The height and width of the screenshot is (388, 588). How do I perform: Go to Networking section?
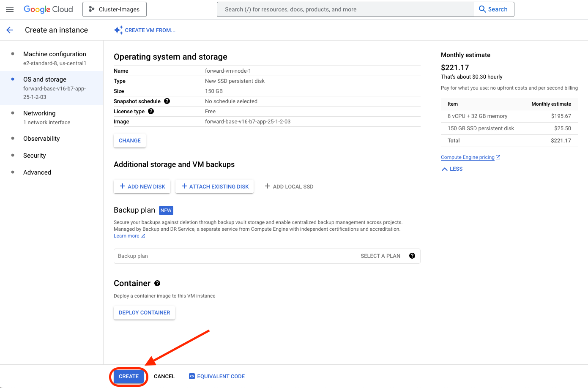pos(39,113)
